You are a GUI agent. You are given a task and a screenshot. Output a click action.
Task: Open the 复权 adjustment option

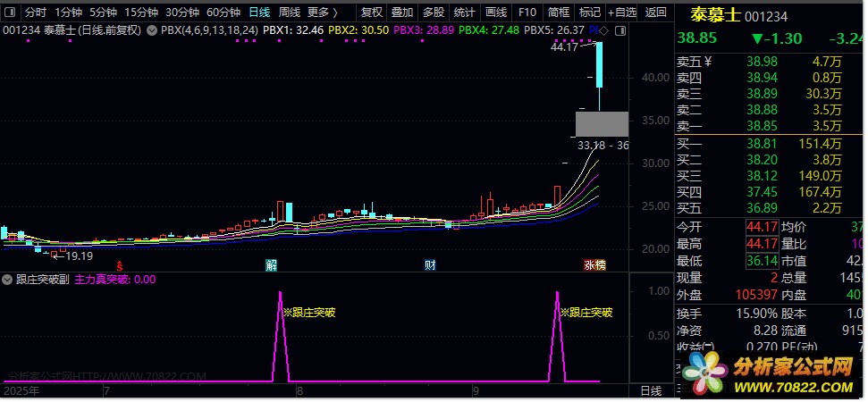click(x=372, y=13)
